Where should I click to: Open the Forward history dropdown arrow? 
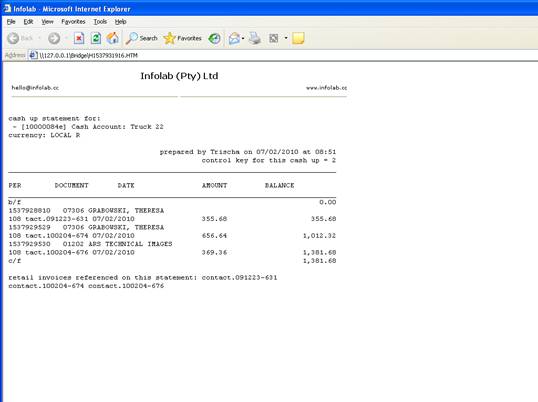tap(66, 38)
